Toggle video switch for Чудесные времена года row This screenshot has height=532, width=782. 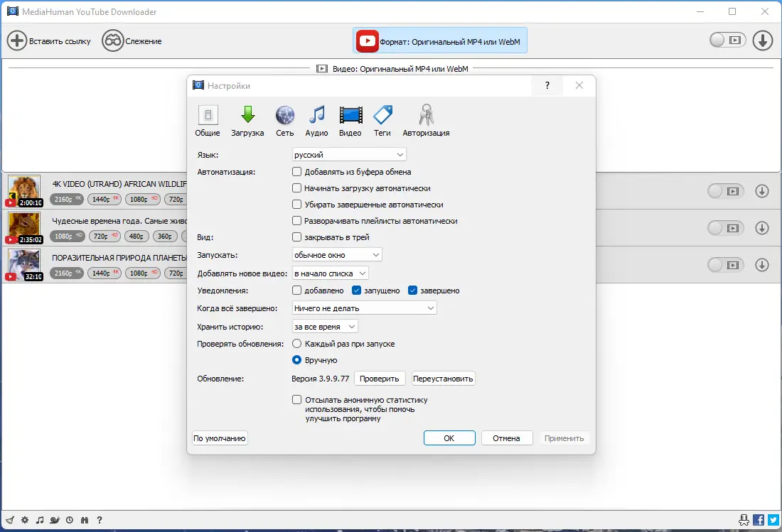pyautogui.click(x=726, y=228)
